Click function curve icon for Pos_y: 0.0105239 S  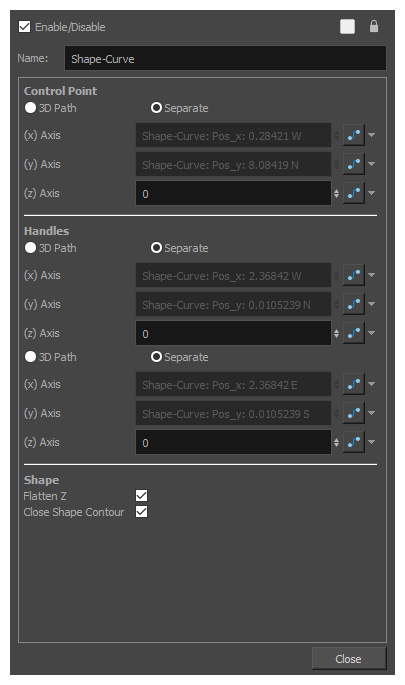point(353,413)
